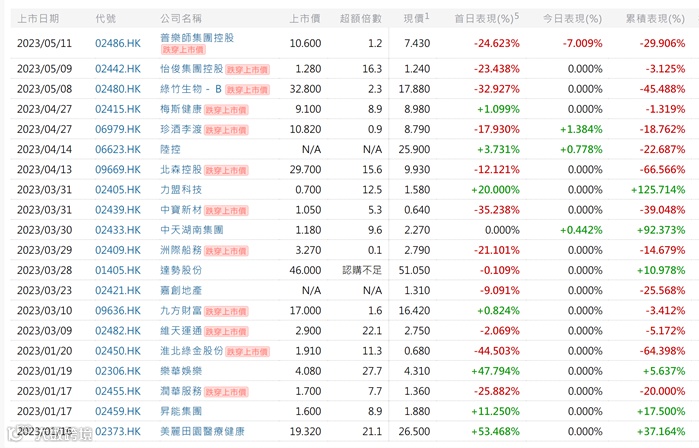
Task: Click company name 力盟科技
Action: pyautogui.click(x=181, y=189)
